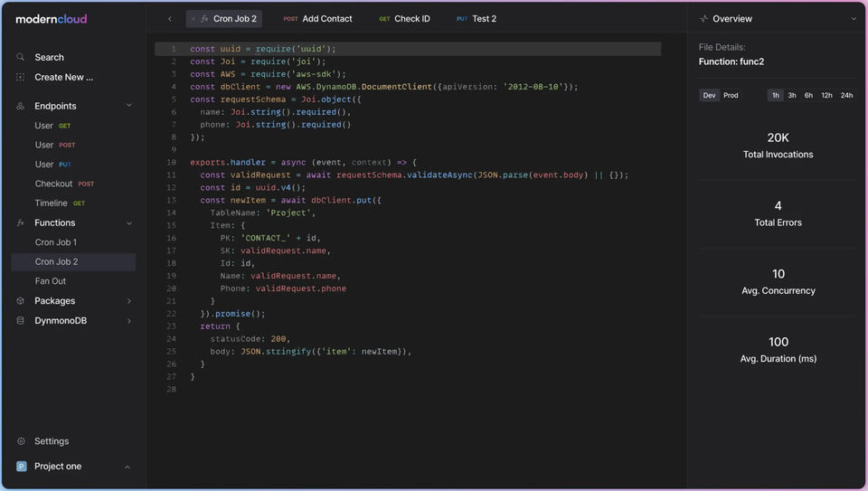Expand the DynmonoDB section
This screenshot has height=491, width=868.
coord(129,321)
